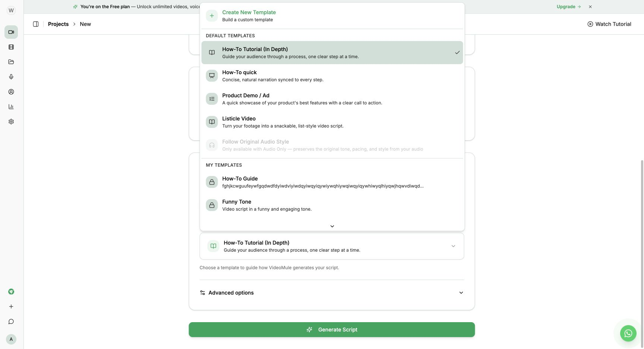
Task: Open the avatar profile circle sidebar icon
Action: pyautogui.click(x=11, y=92)
